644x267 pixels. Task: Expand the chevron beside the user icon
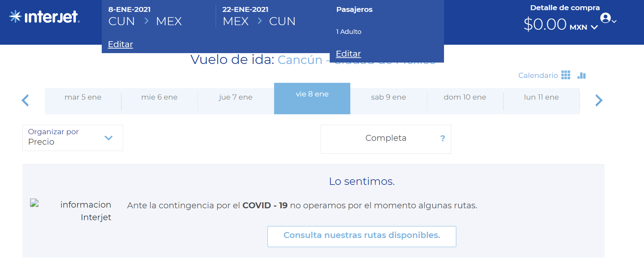614,22
